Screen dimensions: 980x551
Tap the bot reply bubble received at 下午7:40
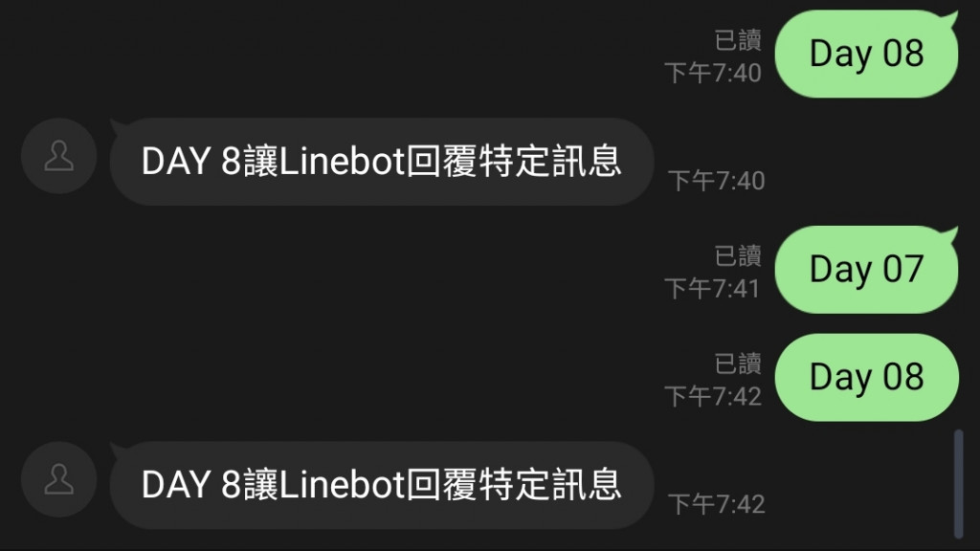382,162
